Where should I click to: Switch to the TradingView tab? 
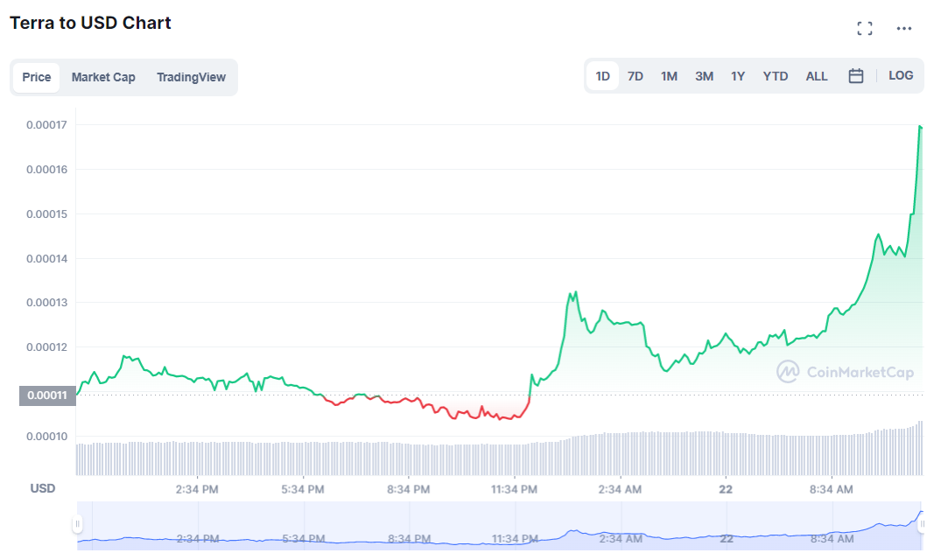[x=191, y=77]
